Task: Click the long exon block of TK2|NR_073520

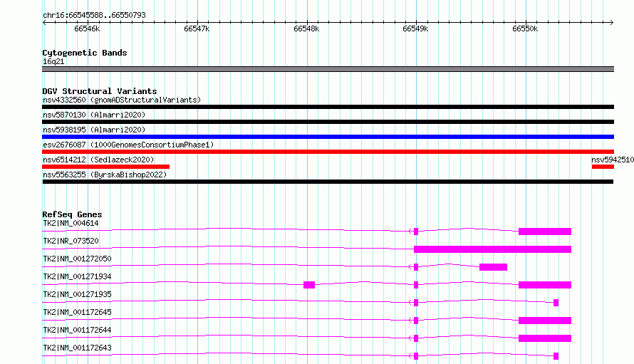Action: 492,249
